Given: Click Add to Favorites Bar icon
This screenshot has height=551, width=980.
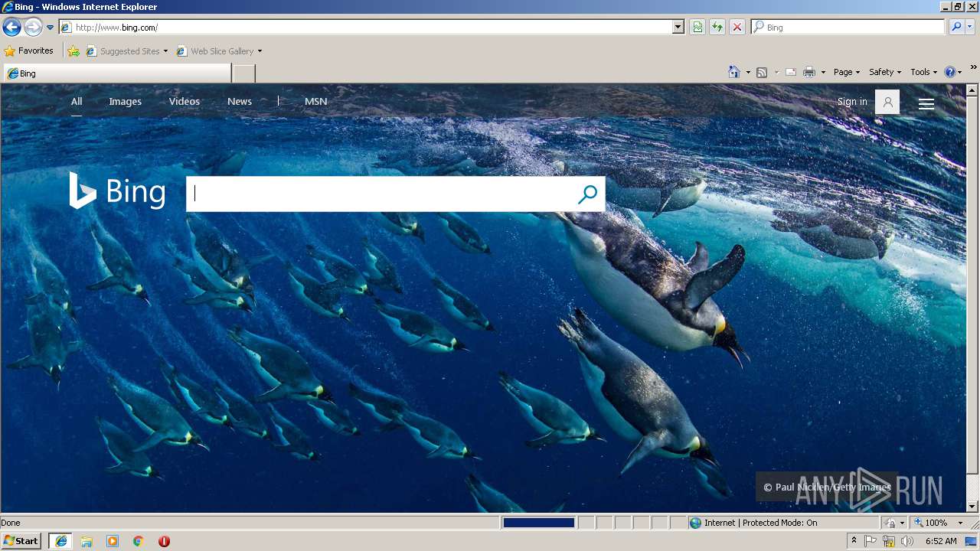Looking at the screenshot, I should tap(73, 51).
